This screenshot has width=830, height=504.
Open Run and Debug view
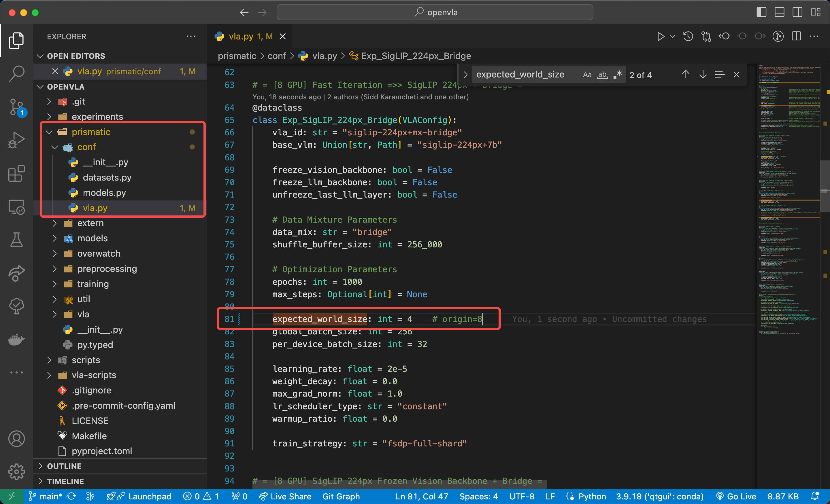pos(16,140)
